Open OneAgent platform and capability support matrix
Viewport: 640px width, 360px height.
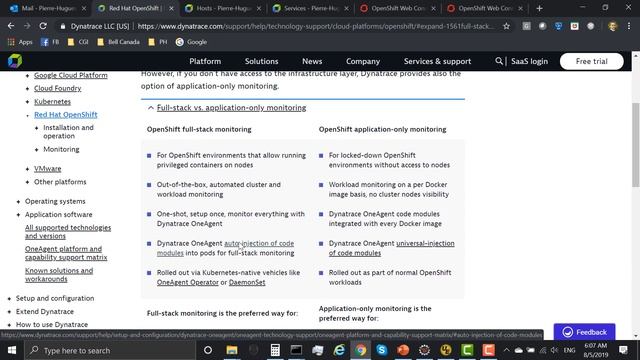66,253
